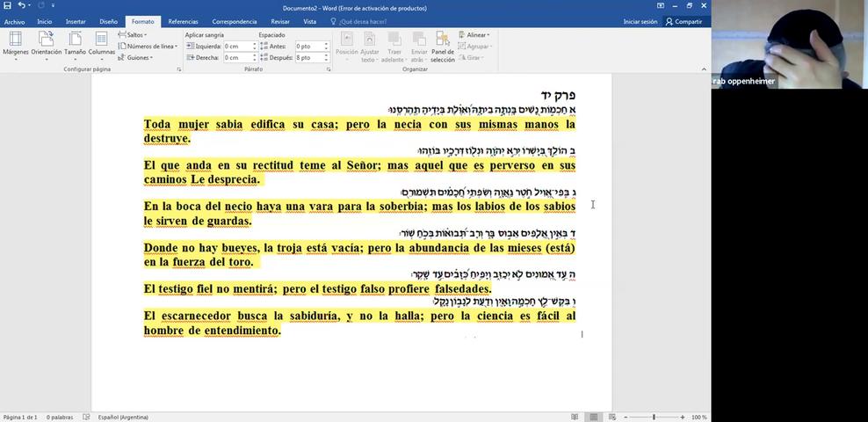Switch to Read Mode view
The height and width of the screenshot is (422, 868).
(575, 417)
